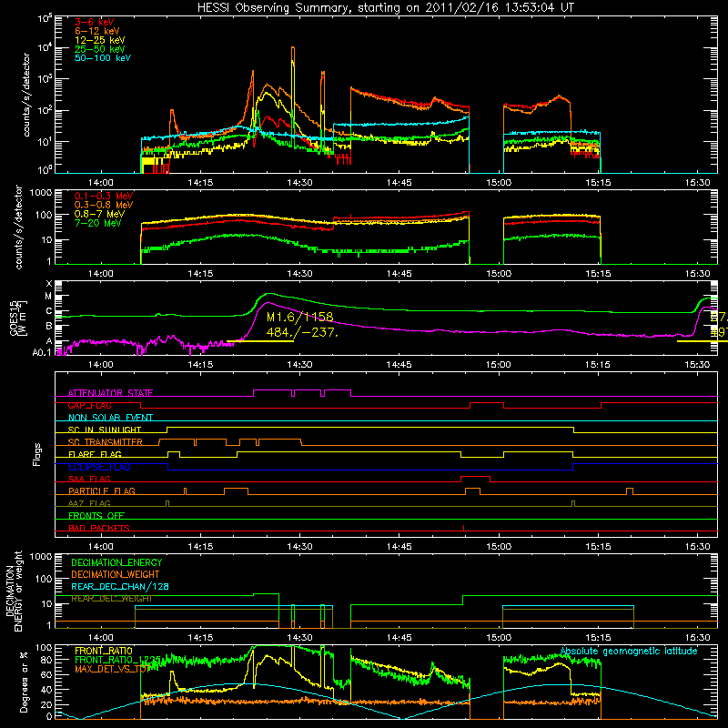This screenshot has height=728, width=728.
Task: Click the red BAD_PACKETS tick mark near 14:55
Action: tap(463, 528)
